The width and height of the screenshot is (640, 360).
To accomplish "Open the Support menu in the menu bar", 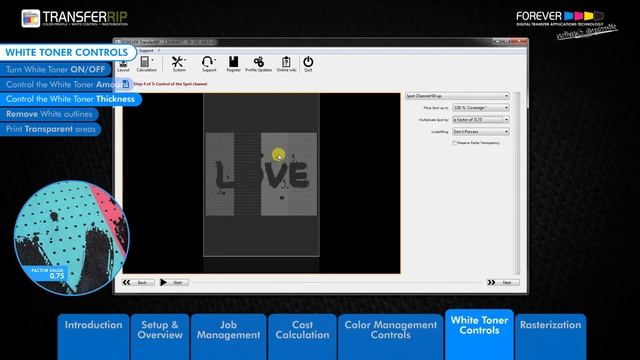I will pos(146,51).
